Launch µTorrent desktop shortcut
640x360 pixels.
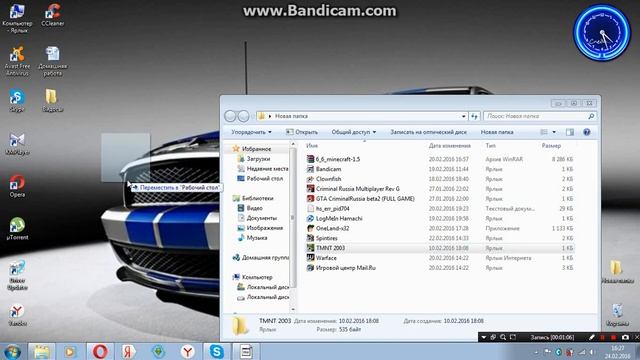pos(17,229)
